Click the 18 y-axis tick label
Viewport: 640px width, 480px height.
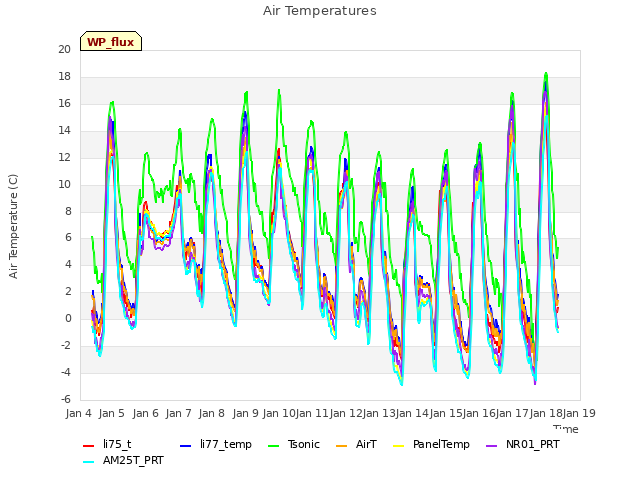pos(64,76)
